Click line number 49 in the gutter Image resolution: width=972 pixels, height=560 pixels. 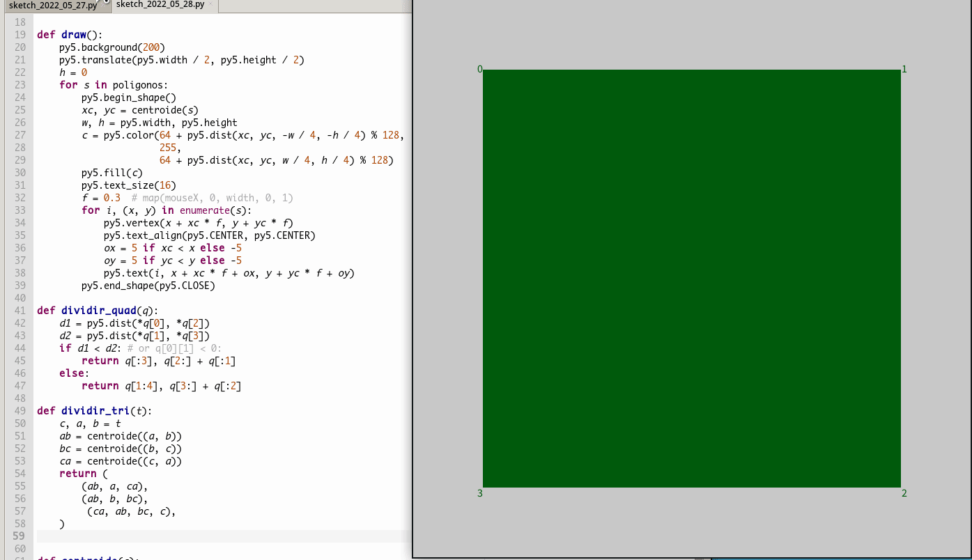(20, 411)
